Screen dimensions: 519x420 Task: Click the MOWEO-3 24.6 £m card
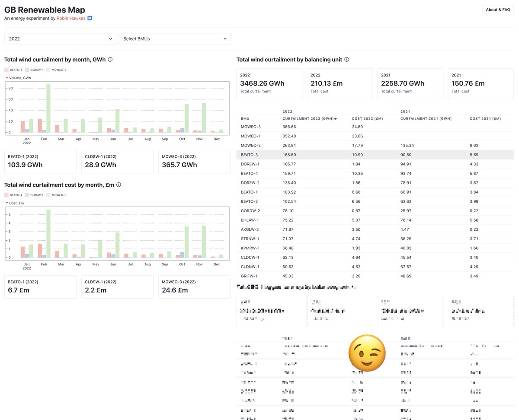[194, 287]
